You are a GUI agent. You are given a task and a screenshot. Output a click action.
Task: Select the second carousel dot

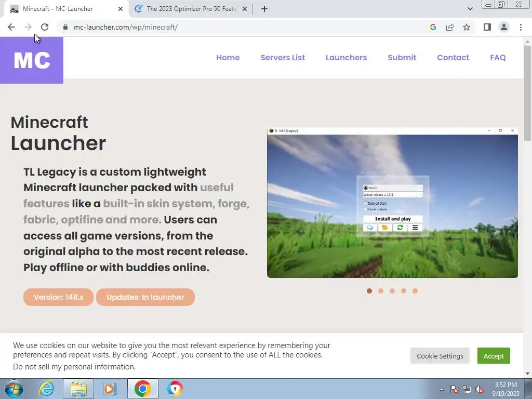(381, 291)
